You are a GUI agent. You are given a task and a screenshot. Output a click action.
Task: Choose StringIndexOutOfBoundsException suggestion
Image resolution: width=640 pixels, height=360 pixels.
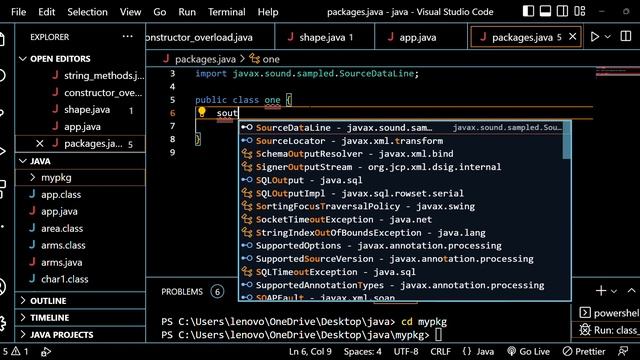click(x=401, y=233)
